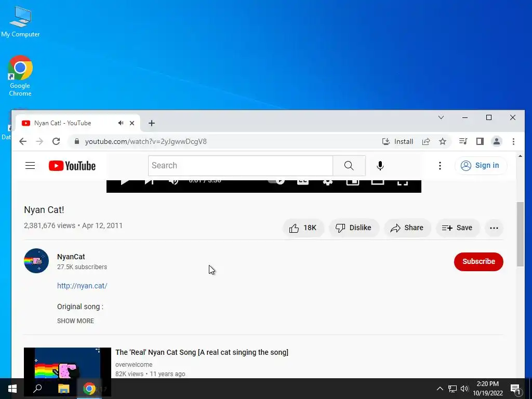This screenshot has width=532, height=399.
Task: Open the 'Real' Nyan Cat Song video title
Action: tap(202, 352)
